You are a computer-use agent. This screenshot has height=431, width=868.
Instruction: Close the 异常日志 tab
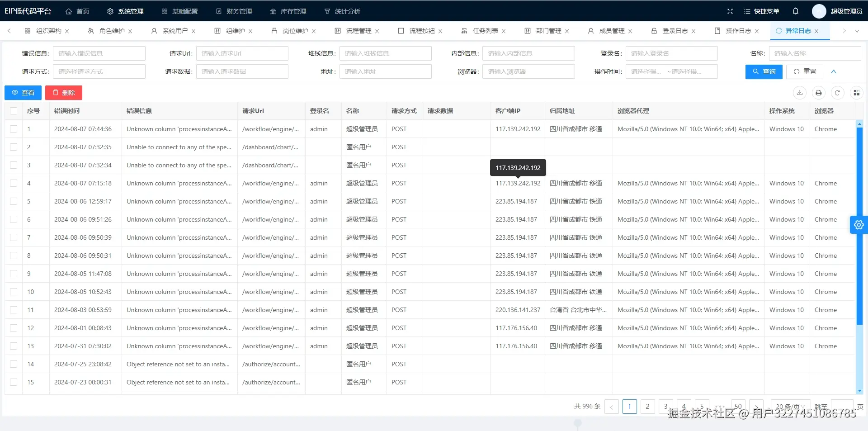point(816,31)
